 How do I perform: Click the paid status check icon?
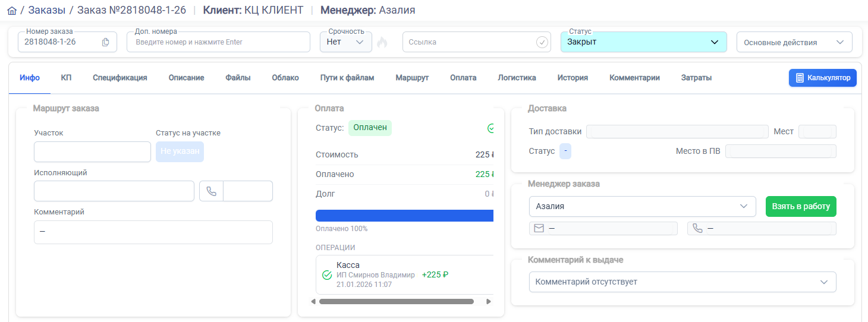click(x=491, y=128)
